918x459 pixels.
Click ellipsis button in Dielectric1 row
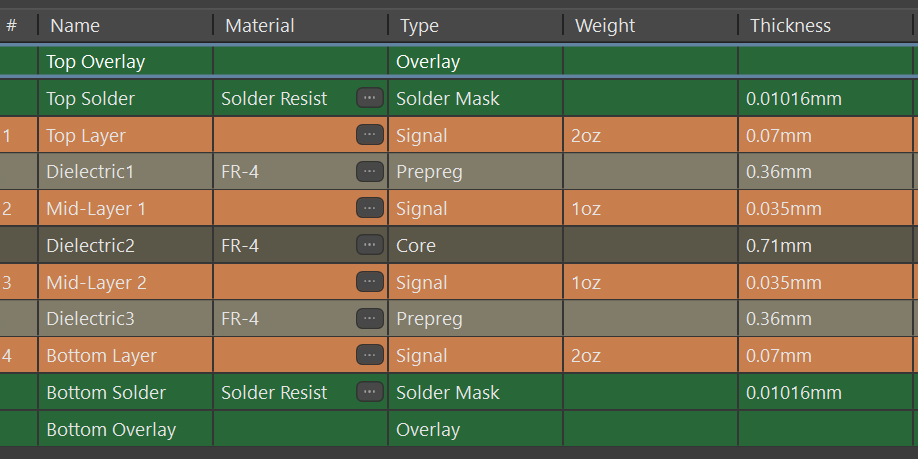(369, 172)
